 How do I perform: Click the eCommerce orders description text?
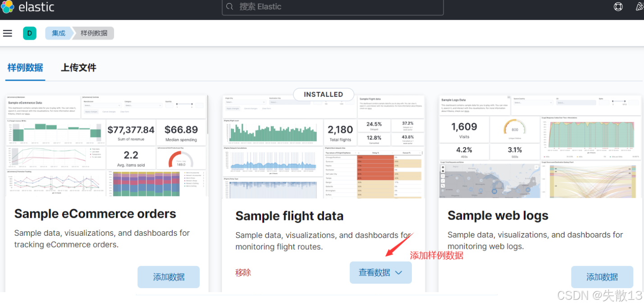[102, 239]
